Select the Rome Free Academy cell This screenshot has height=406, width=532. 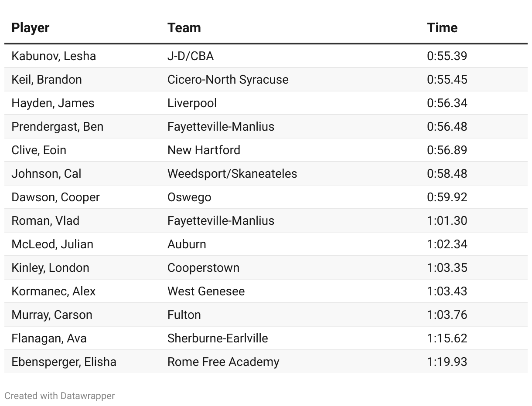pos(223,362)
